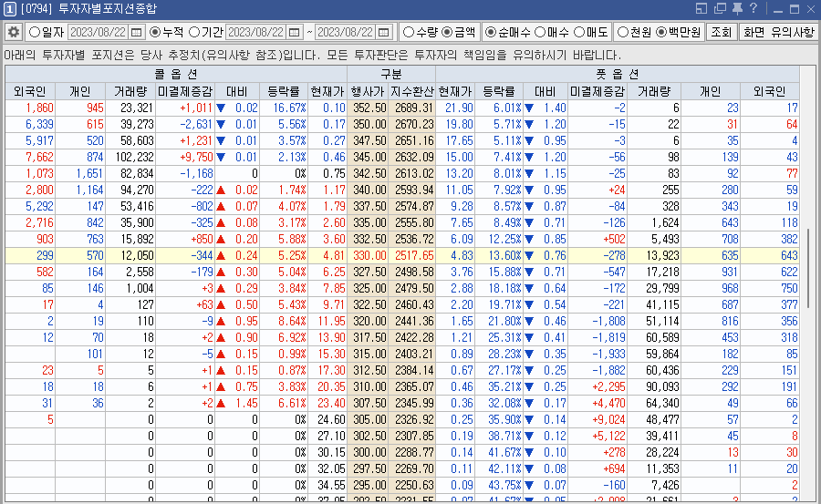
Task: Click the 행사가 column header
Action: (368, 91)
